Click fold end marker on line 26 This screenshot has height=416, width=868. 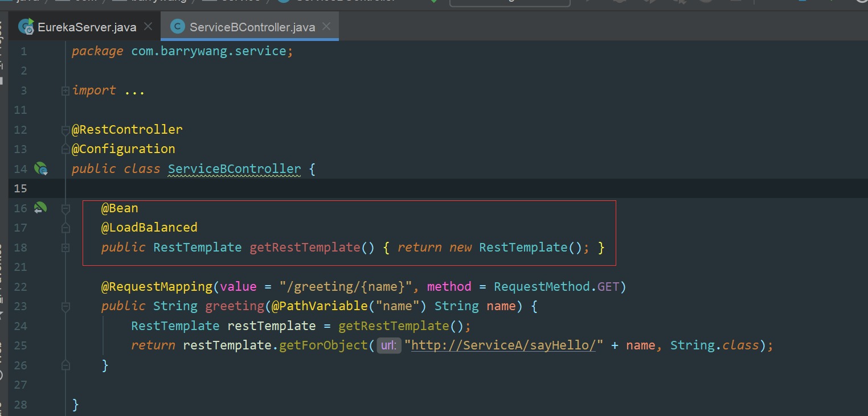click(65, 365)
